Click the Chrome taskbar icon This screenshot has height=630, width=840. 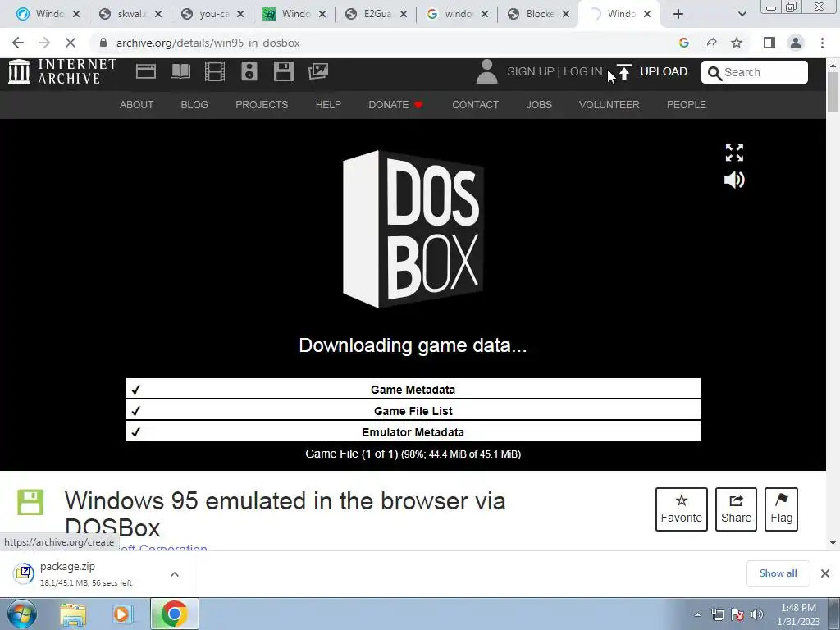(x=174, y=614)
